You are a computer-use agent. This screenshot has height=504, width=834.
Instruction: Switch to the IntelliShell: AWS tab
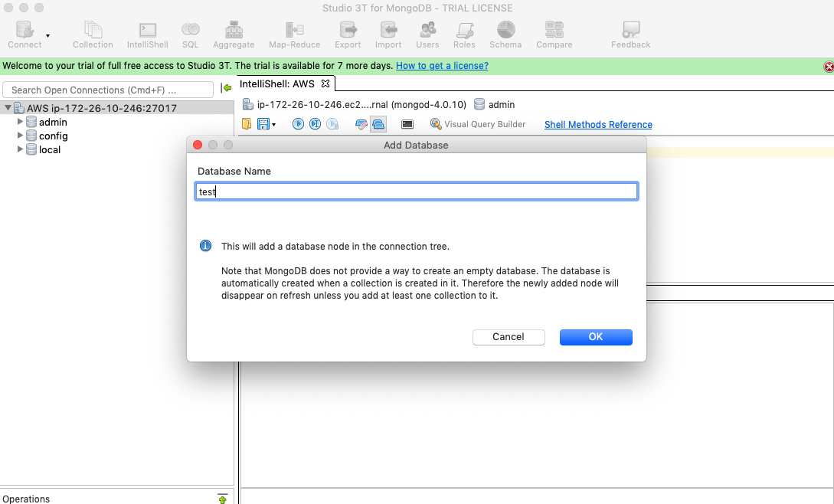(x=277, y=83)
